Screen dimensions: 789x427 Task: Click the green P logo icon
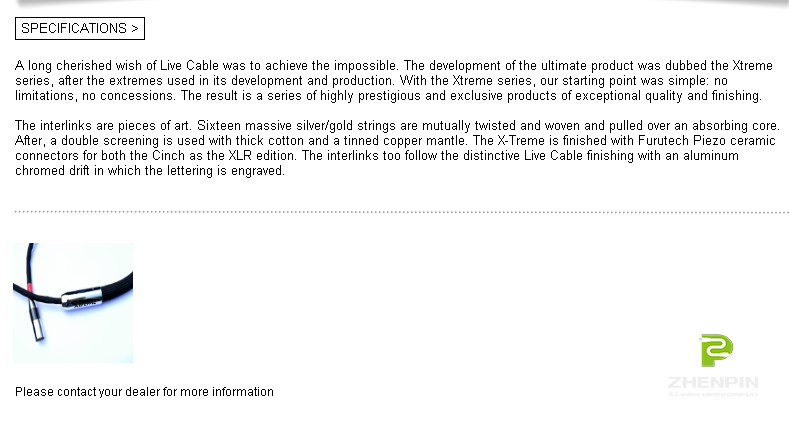click(x=717, y=350)
